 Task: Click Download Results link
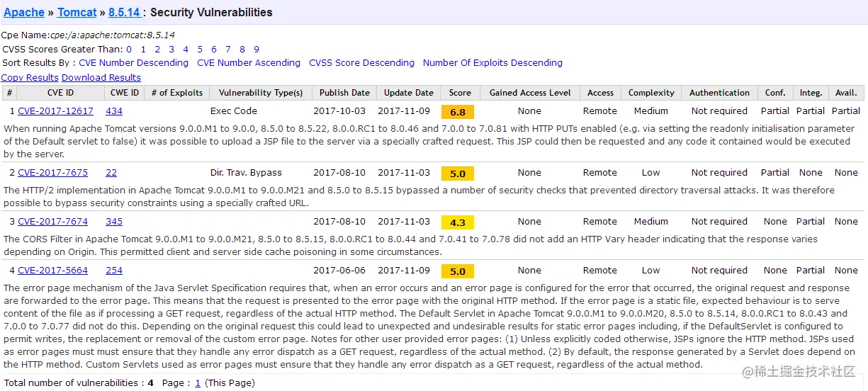pos(101,78)
